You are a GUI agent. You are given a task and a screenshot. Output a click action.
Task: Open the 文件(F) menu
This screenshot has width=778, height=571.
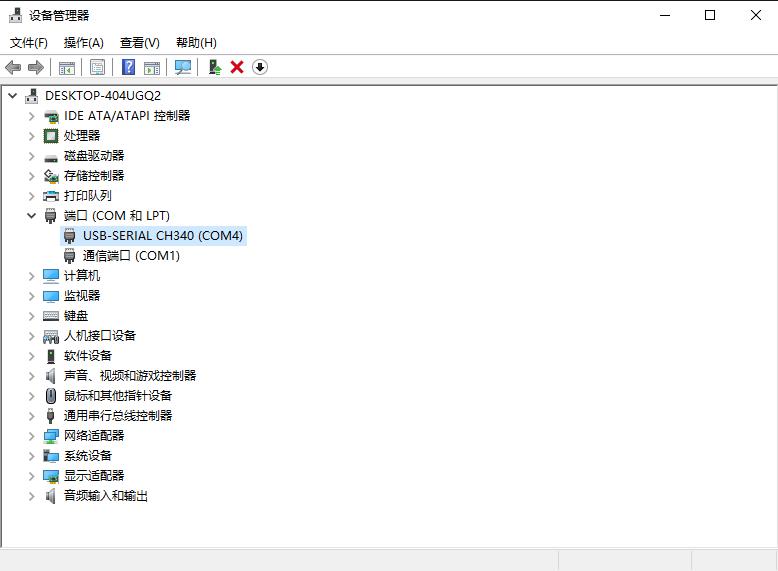tap(29, 43)
